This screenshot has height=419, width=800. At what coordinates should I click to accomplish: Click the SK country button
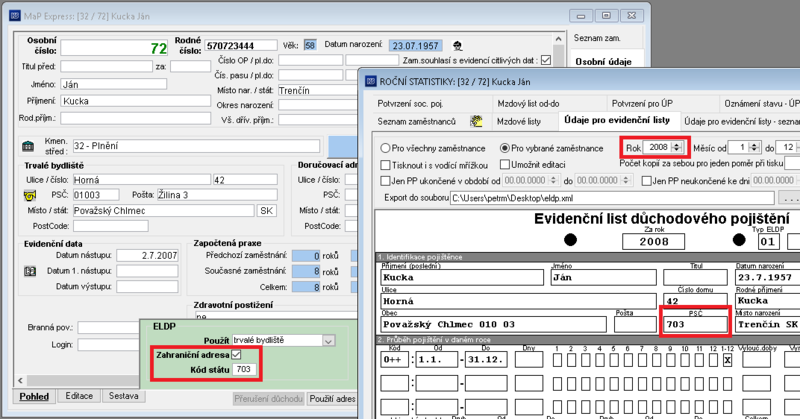point(266,211)
